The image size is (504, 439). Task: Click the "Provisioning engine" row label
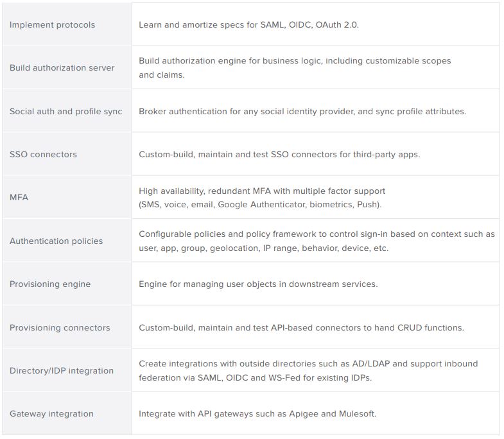50,284
